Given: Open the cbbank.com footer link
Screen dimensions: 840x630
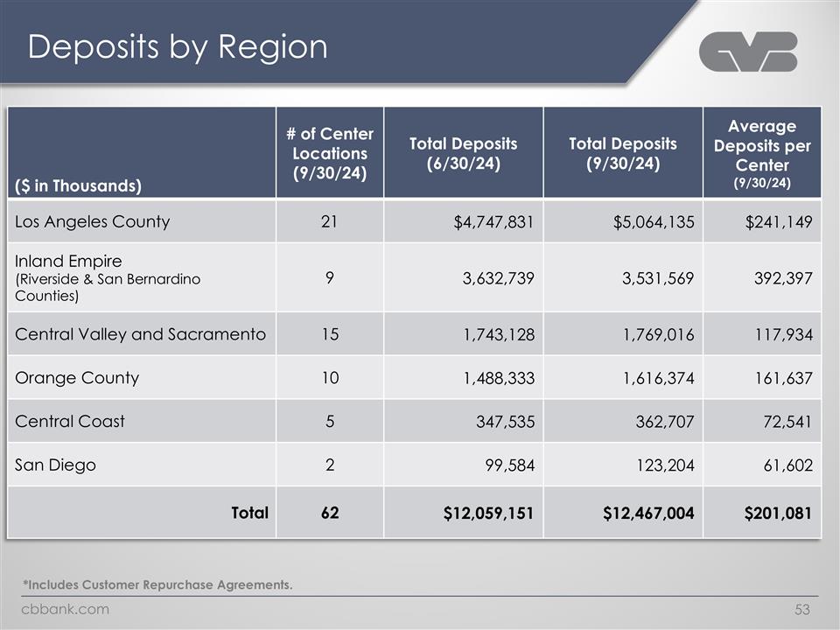Looking at the screenshot, I should [66, 609].
